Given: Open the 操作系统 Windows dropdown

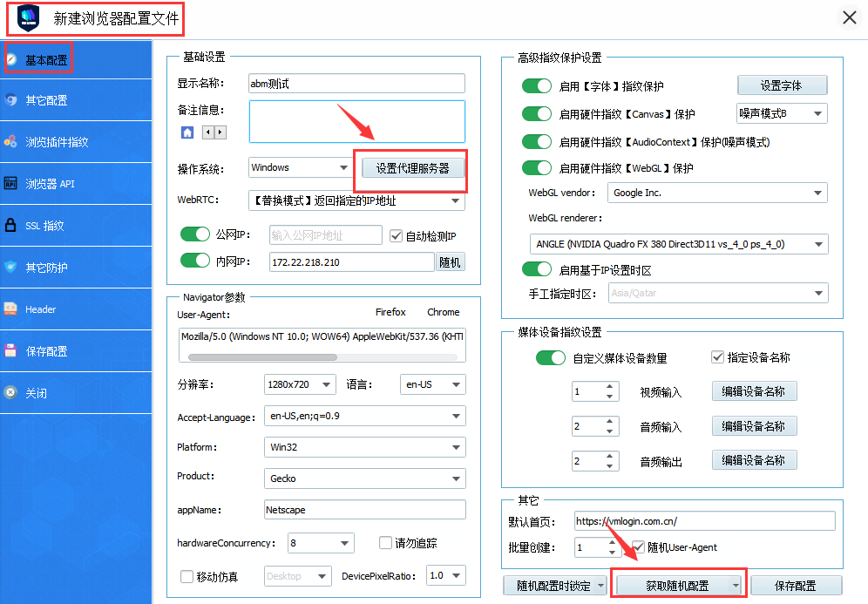Looking at the screenshot, I should coord(300,167).
